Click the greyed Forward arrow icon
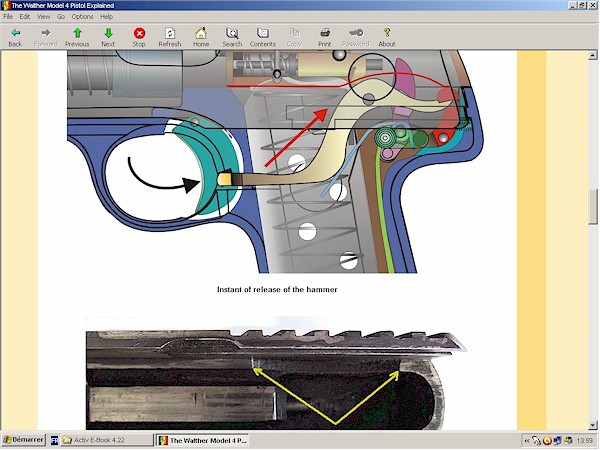 tap(46, 33)
